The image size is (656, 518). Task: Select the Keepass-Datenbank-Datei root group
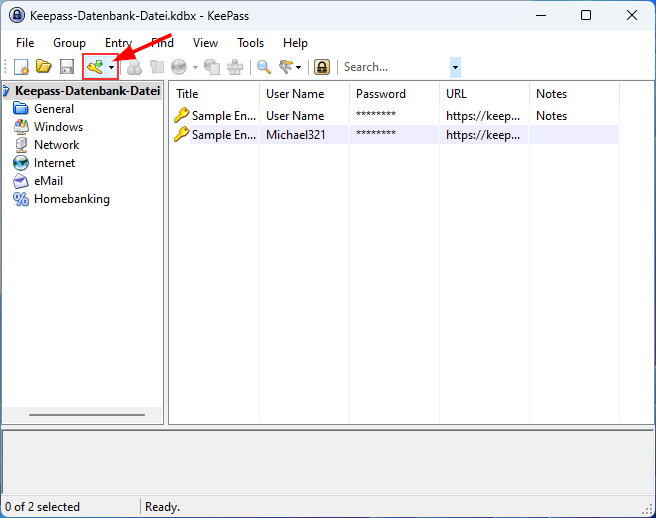pos(87,91)
